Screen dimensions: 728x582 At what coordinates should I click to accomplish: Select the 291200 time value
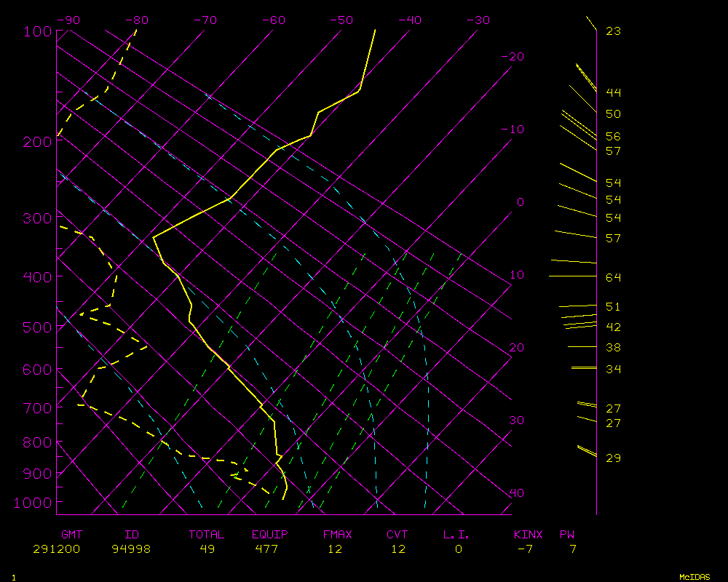click(56, 549)
